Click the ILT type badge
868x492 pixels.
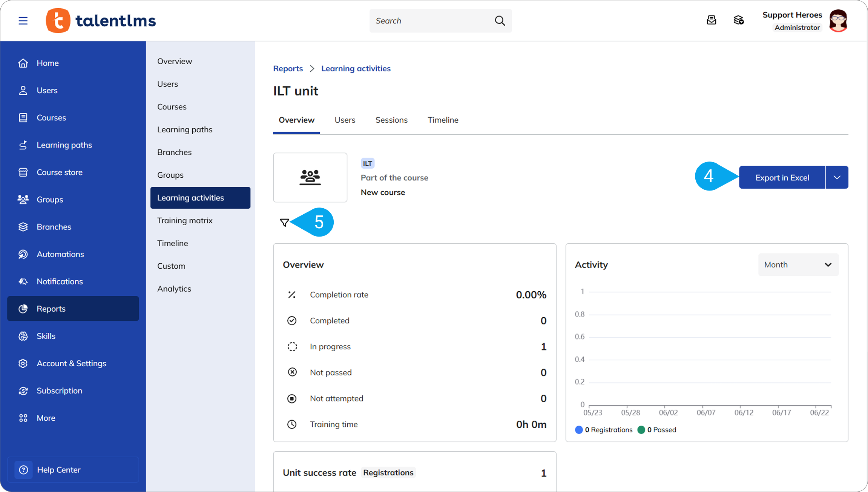pyautogui.click(x=367, y=163)
